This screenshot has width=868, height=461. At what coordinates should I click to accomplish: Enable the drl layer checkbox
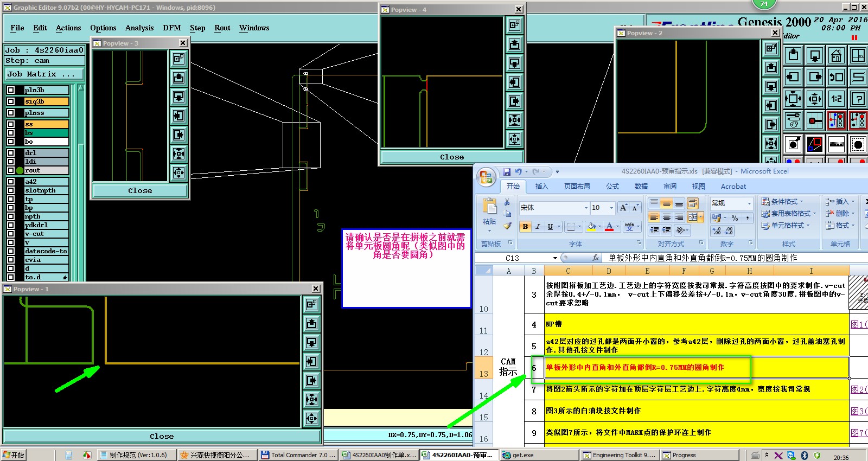(11, 153)
